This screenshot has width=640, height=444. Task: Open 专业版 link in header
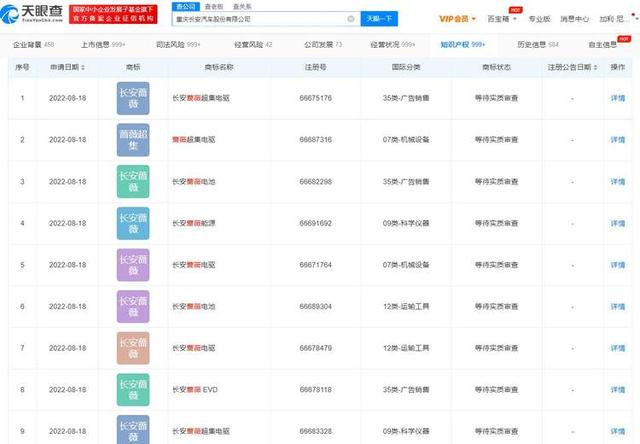(x=539, y=19)
